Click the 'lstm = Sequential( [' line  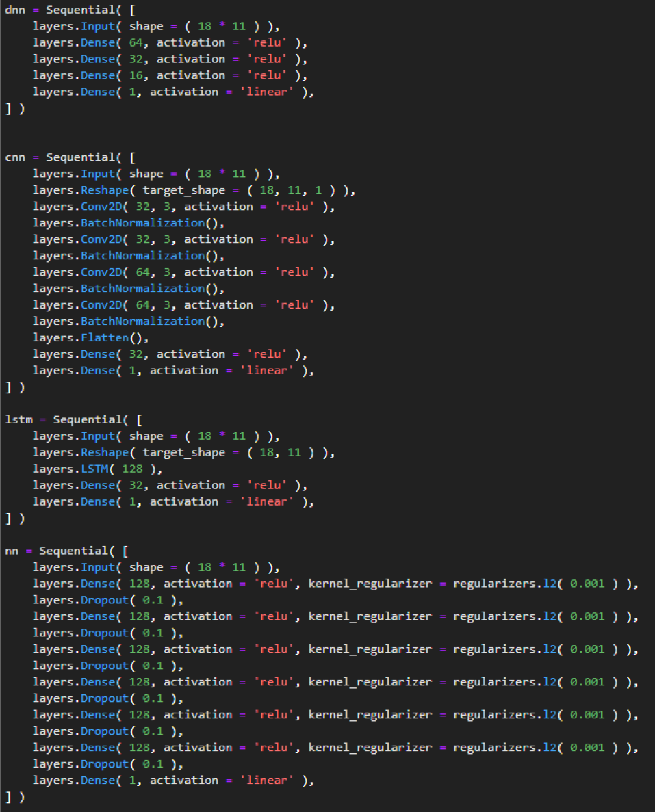(x=74, y=419)
